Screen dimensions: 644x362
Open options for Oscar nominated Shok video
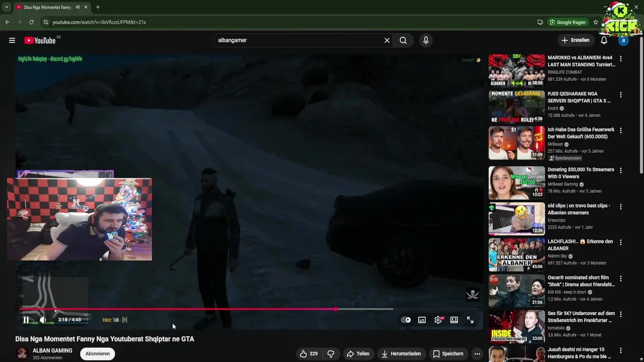pos(620,279)
